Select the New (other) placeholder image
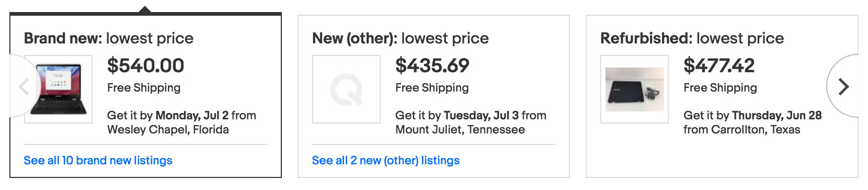 (346, 89)
